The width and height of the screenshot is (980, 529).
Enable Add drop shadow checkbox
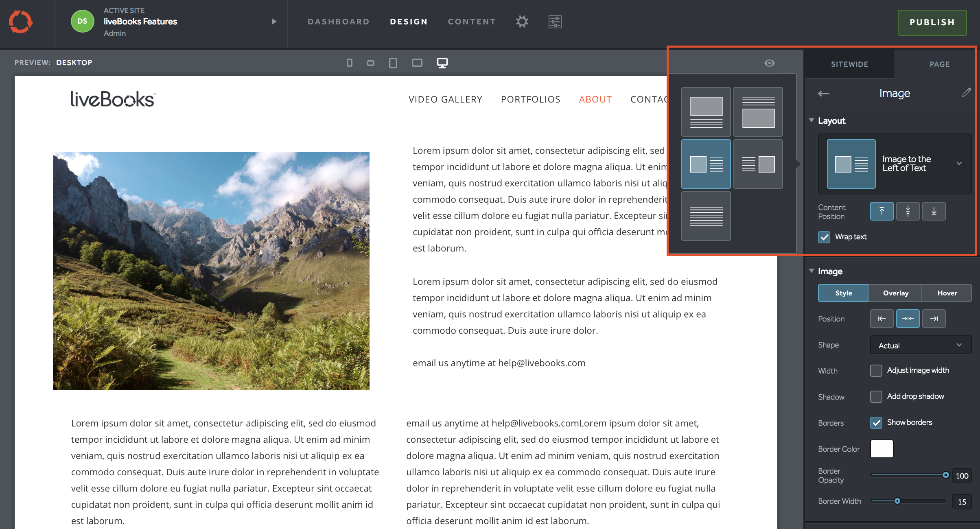click(x=876, y=396)
